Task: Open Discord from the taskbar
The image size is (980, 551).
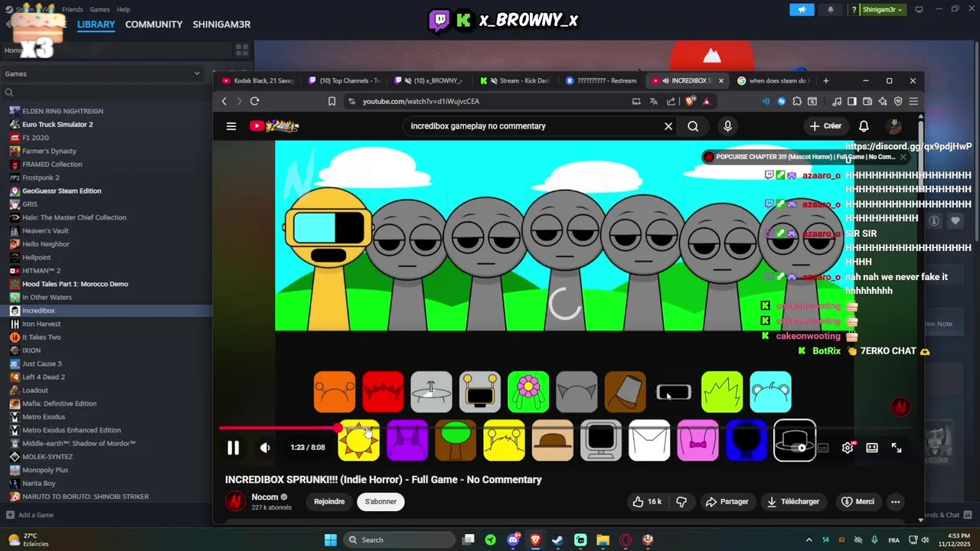Action: point(513,540)
